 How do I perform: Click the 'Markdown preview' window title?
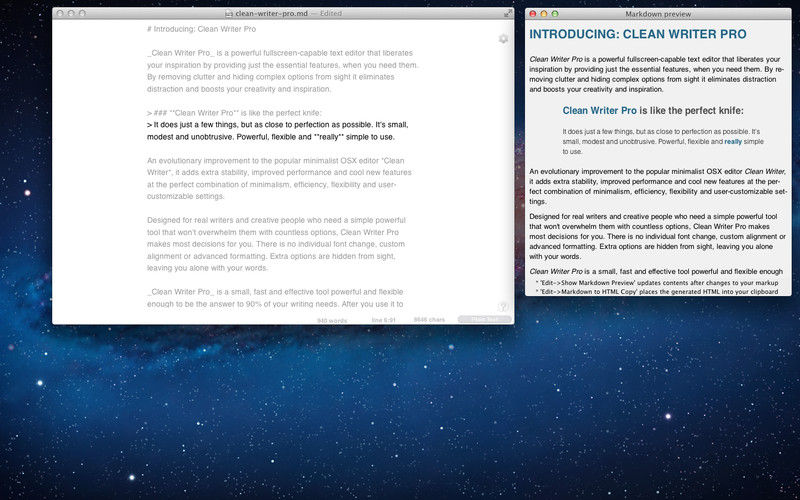658,14
